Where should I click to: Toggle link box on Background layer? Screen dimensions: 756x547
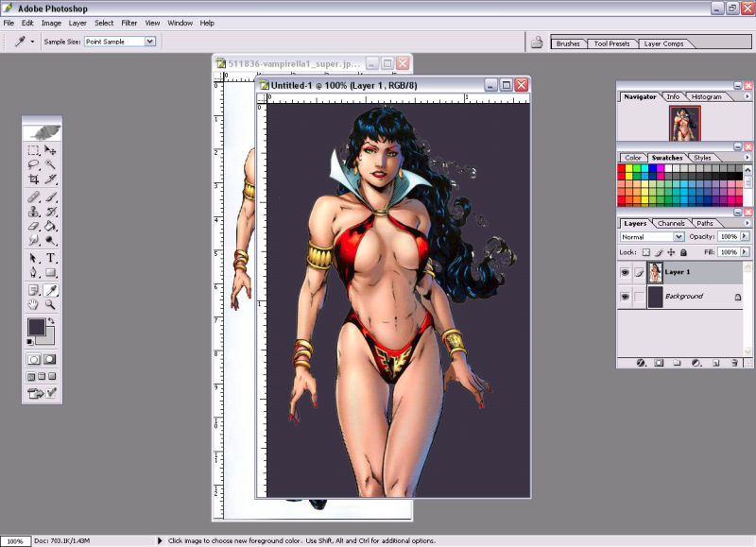(640, 297)
